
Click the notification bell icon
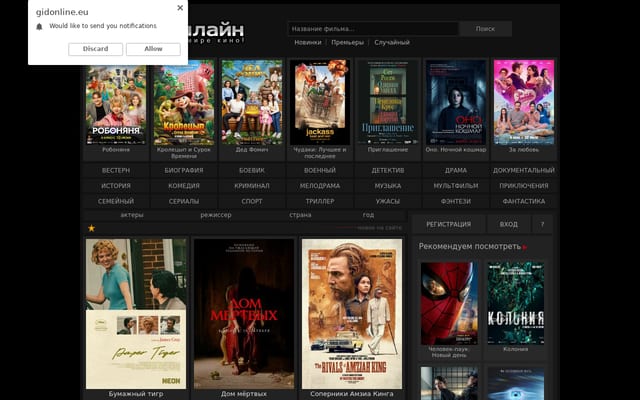click(39, 27)
